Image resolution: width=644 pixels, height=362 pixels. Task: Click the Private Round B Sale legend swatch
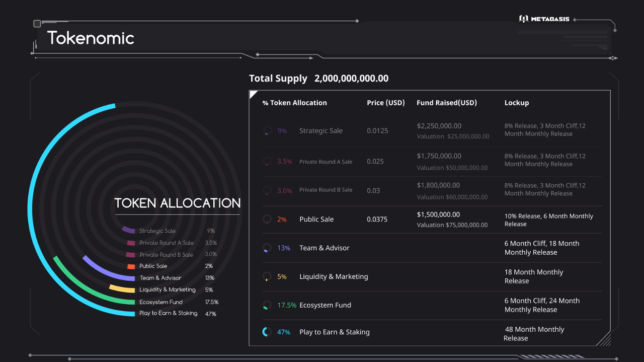[130, 255]
